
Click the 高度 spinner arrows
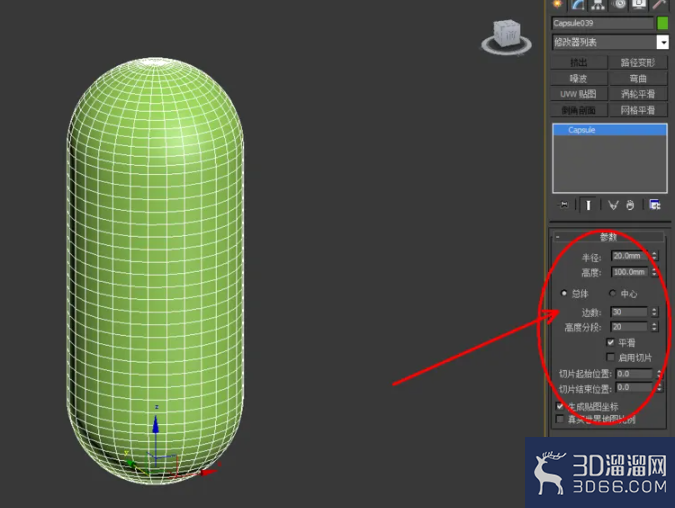pyautogui.click(x=654, y=272)
